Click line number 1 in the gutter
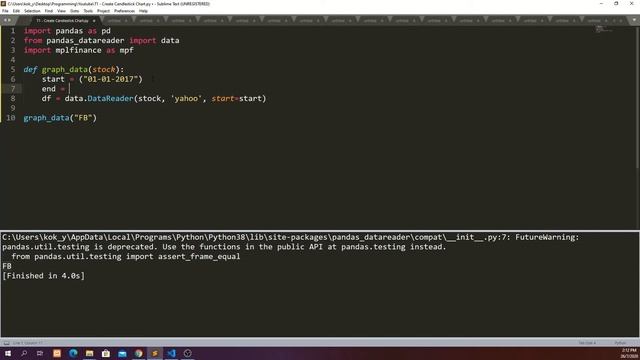 click(x=13, y=31)
